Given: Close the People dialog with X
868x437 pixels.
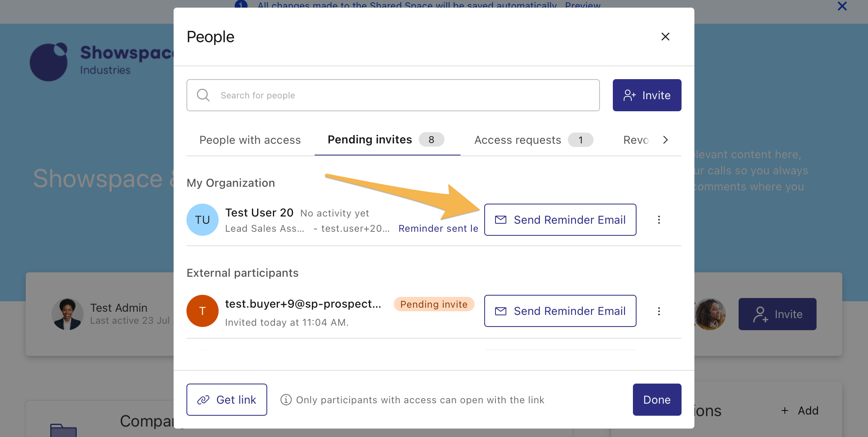Looking at the screenshot, I should coord(665,37).
